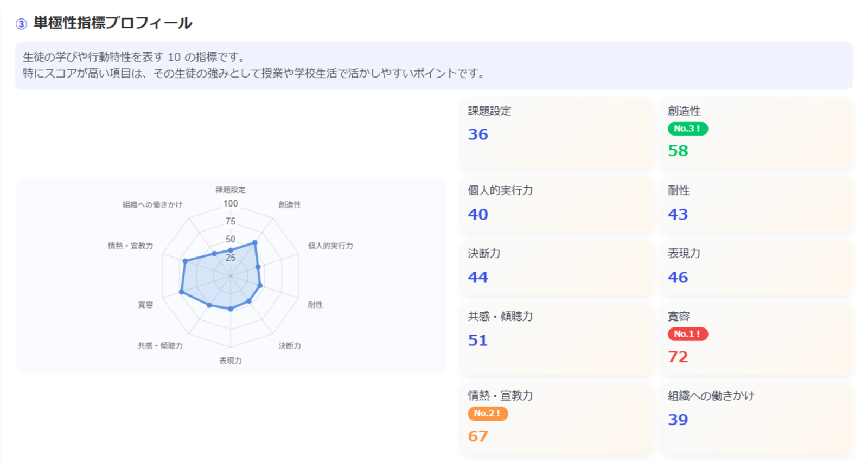Viewport: 868px width, 469px height.
Task: Click score value 72 in the 寛容 card
Action: pyautogui.click(x=678, y=357)
